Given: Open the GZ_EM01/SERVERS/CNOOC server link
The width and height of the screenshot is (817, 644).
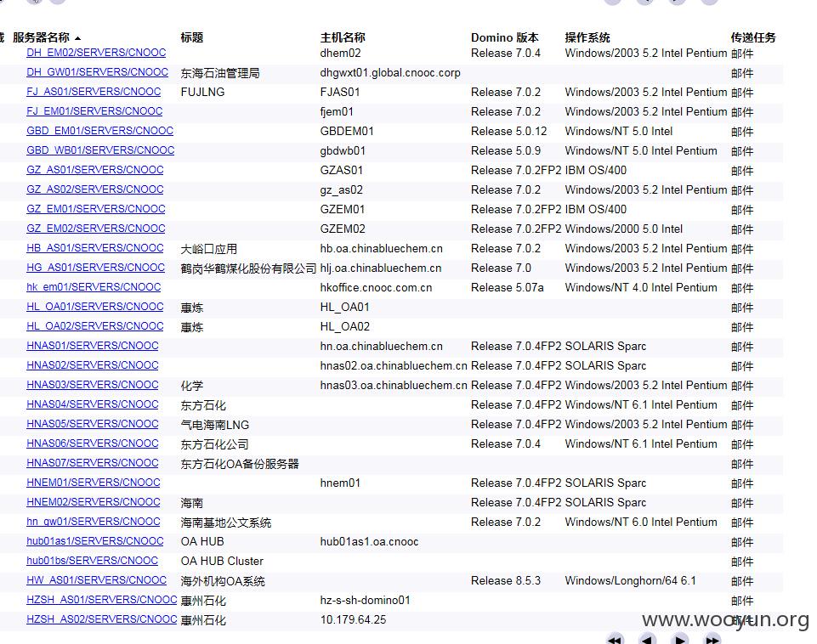Looking at the screenshot, I should pos(96,209).
